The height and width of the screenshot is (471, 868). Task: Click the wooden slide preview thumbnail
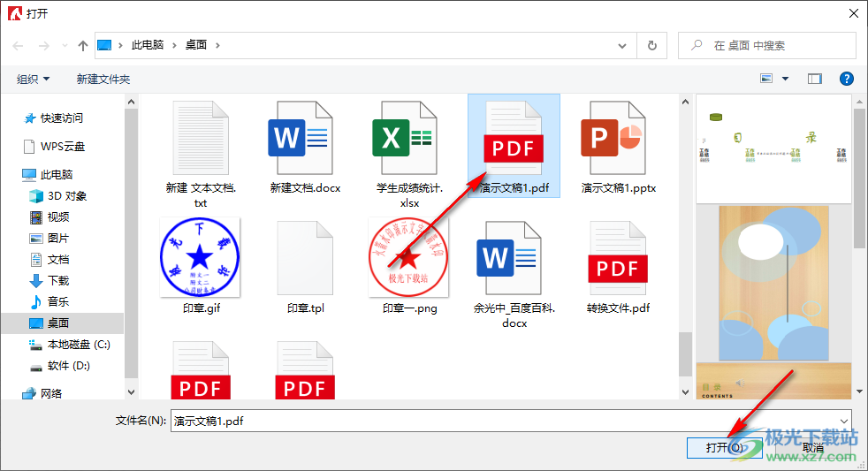coord(773,284)
